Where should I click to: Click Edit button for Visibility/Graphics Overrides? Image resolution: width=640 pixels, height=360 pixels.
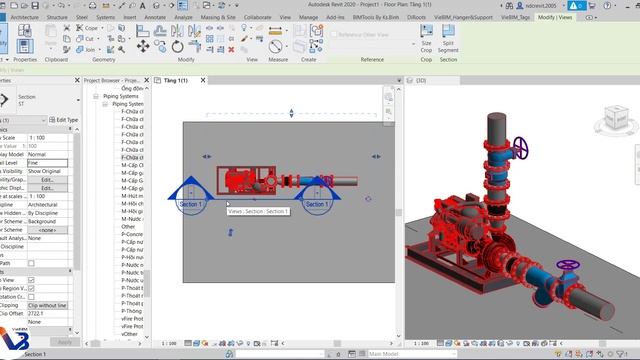click(47, 180)
